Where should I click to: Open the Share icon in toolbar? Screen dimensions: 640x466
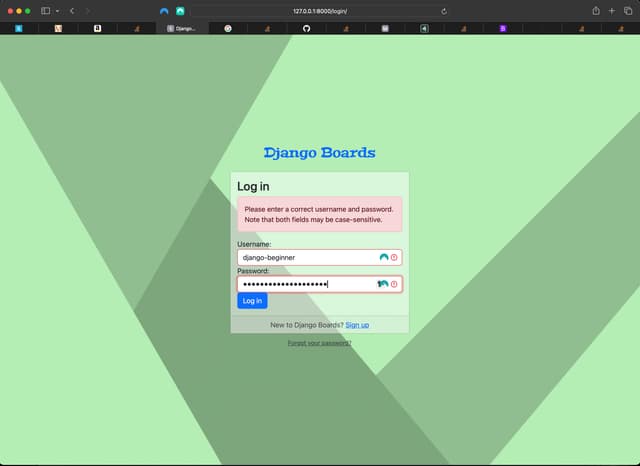596,11
